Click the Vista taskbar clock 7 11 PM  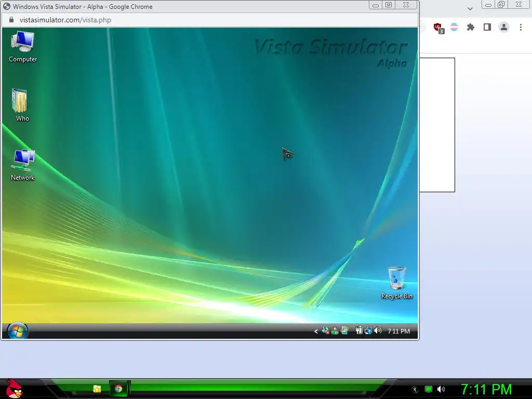point(398,331)
